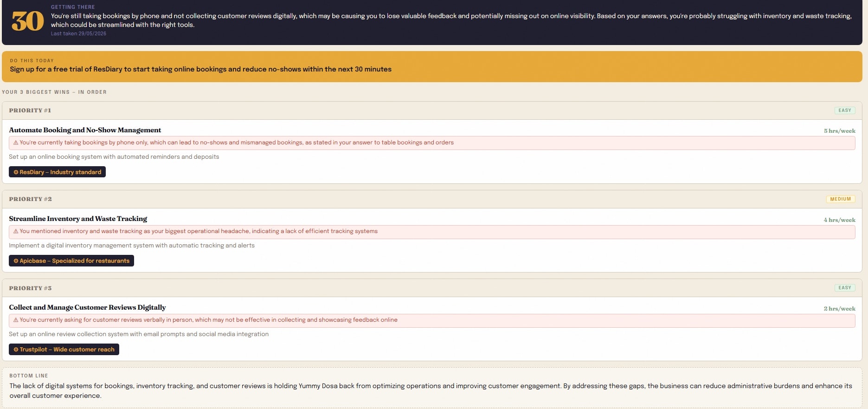The height and width of the screenshot is (409, 868).
Task: Click the 'DO THIS TODAY' label
Action: tap(32, 60)
